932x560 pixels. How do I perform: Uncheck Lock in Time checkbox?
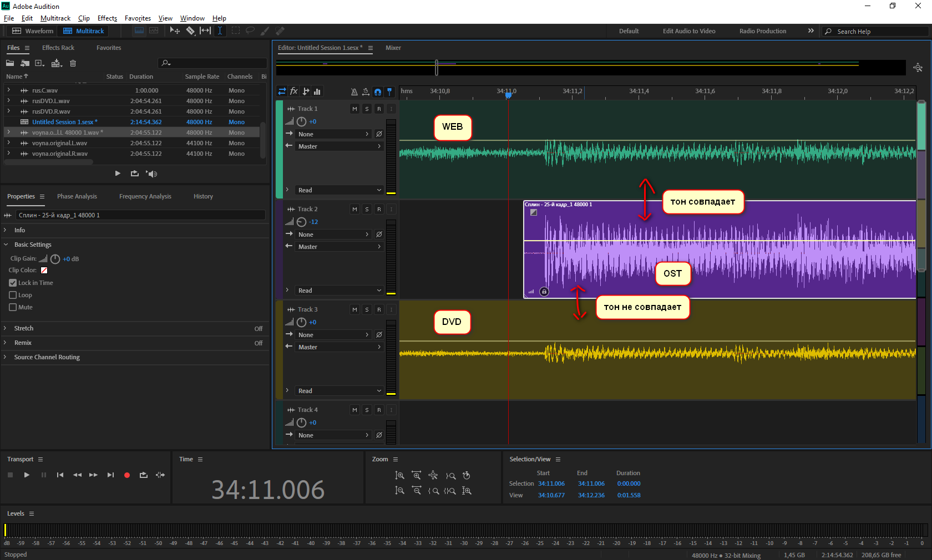(13, 283)
